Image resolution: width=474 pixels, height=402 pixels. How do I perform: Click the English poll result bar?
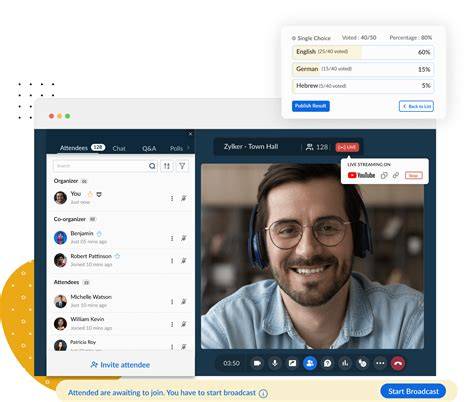[x=363, y=52]
